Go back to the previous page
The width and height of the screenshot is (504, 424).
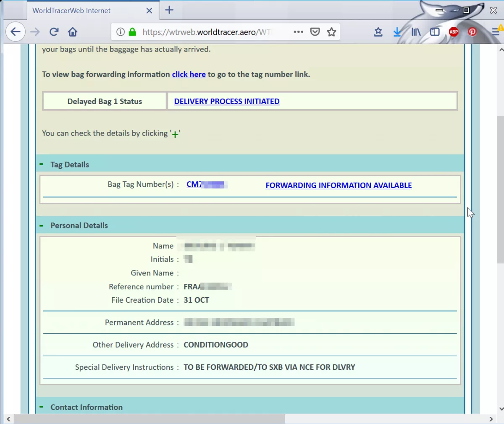point(16,32)
